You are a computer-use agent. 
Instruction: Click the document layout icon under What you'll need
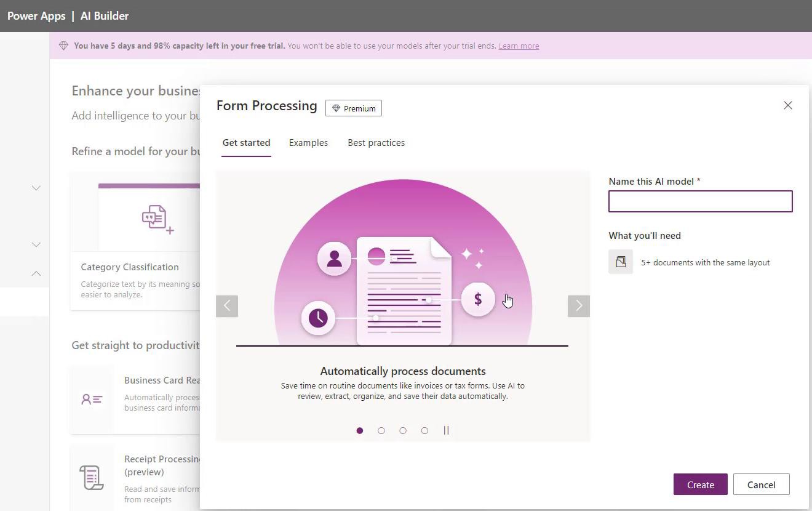621,262
